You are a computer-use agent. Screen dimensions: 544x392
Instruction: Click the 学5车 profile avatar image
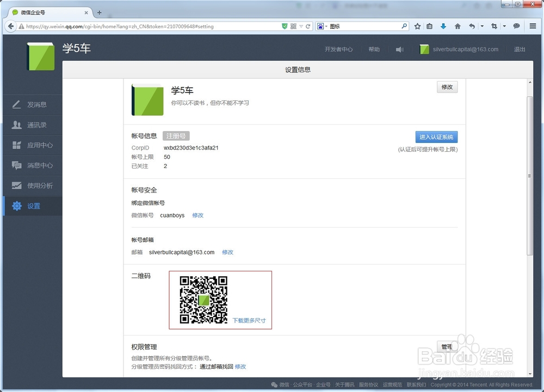click(x=147, y=100)
